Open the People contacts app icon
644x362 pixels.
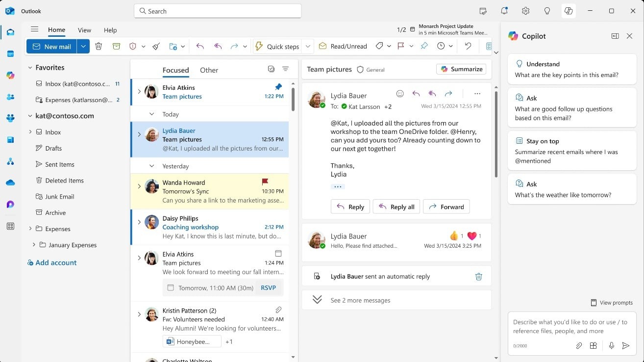click(10, 97)
